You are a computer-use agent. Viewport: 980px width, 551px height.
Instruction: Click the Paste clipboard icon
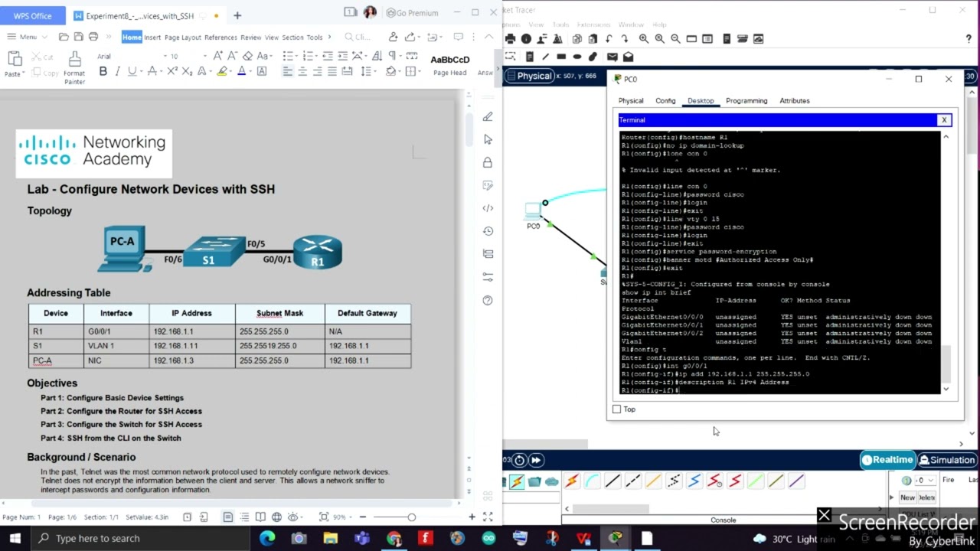tap(14, 59)
